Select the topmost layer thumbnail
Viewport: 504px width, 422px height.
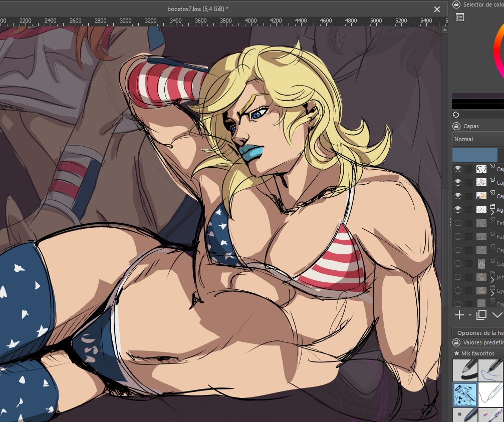point(481,169)
